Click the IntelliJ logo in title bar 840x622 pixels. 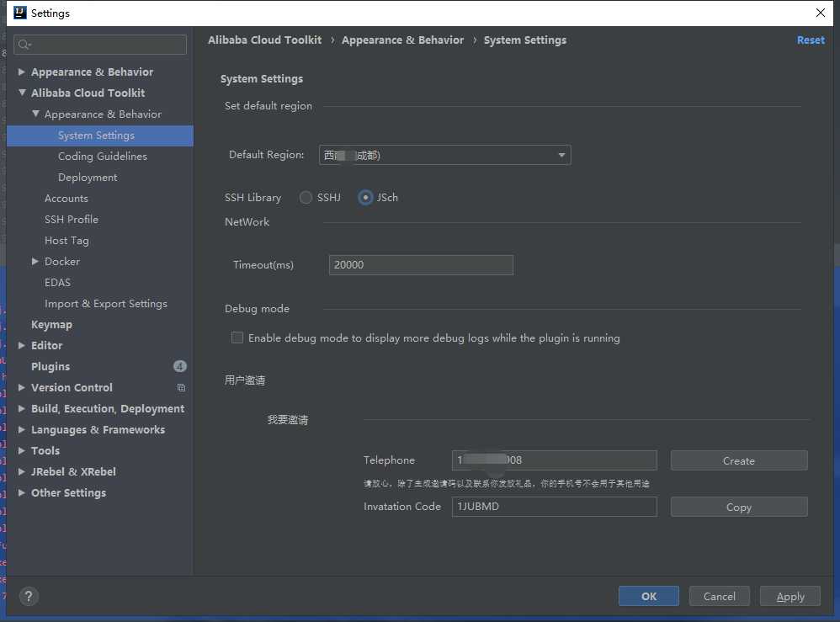pyautogui.click(x=20, y=13)
